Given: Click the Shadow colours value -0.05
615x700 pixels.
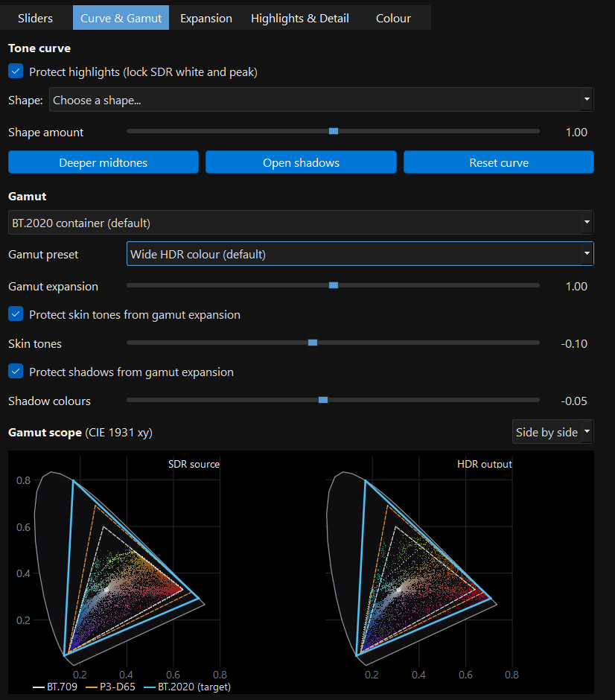Looking at the screenshot, I should (574, 401).
